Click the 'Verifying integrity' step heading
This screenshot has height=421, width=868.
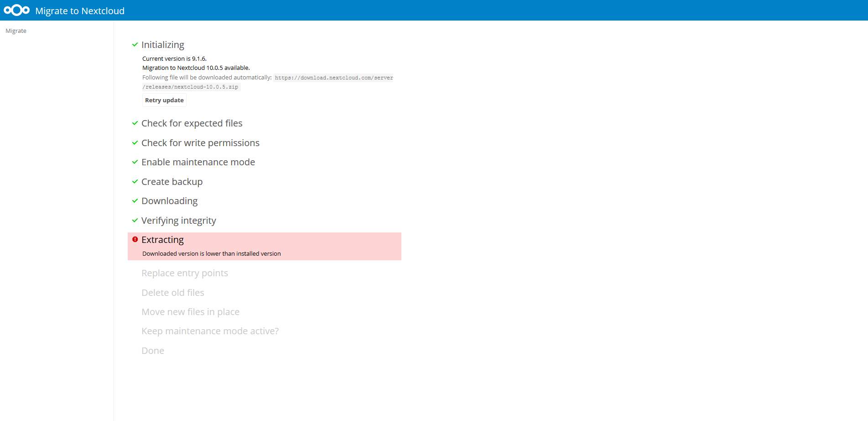(179, 221)
